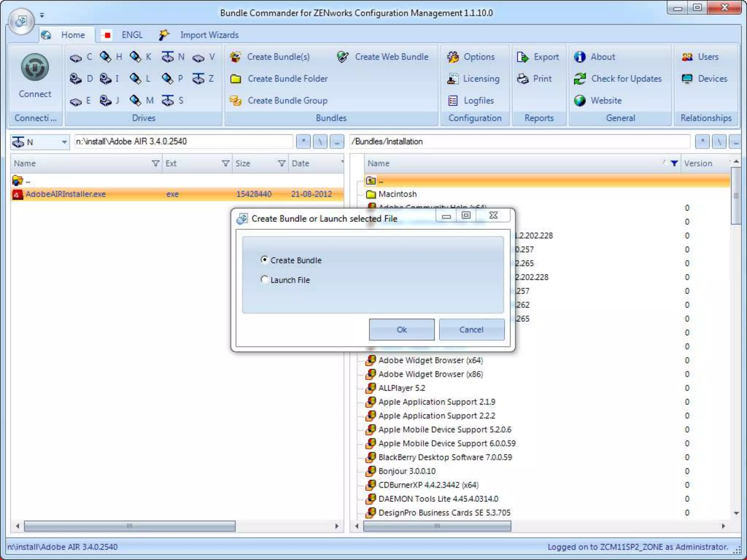Click Check for Updates icon
Screen dimensions: 747x560
(x=580, y=79)
